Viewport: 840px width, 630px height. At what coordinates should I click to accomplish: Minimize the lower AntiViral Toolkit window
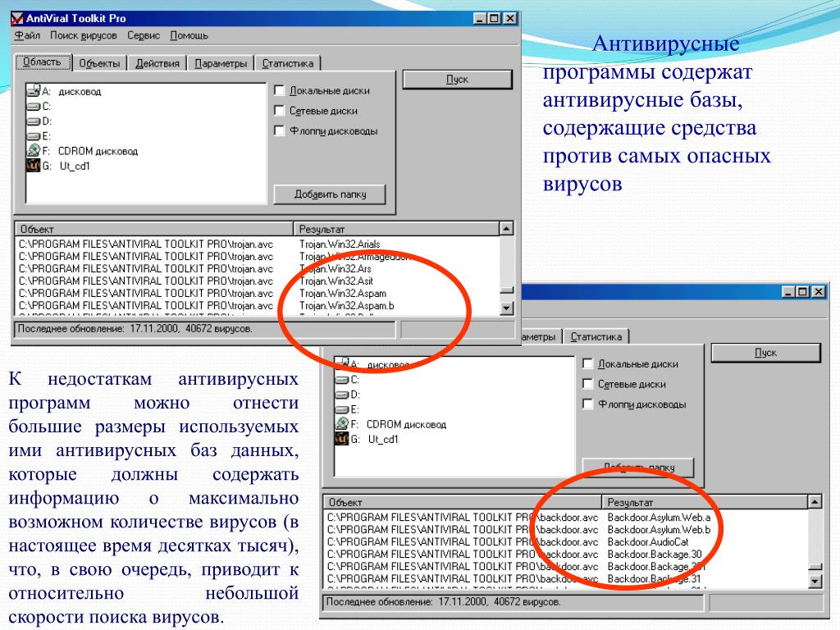[x=789, y=292]
